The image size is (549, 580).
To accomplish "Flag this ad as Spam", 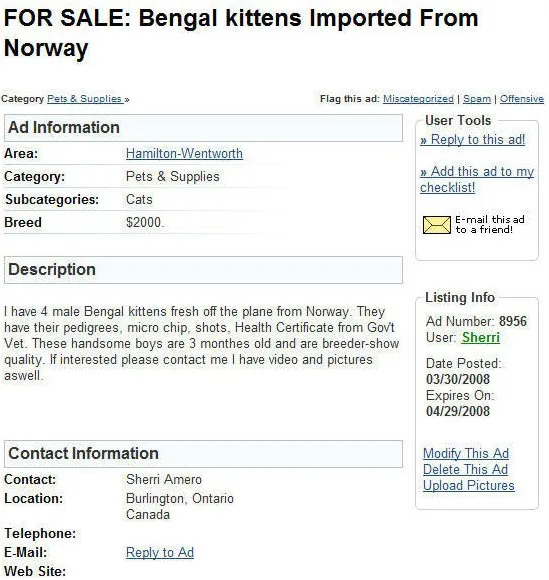I will tap(477, 99).
